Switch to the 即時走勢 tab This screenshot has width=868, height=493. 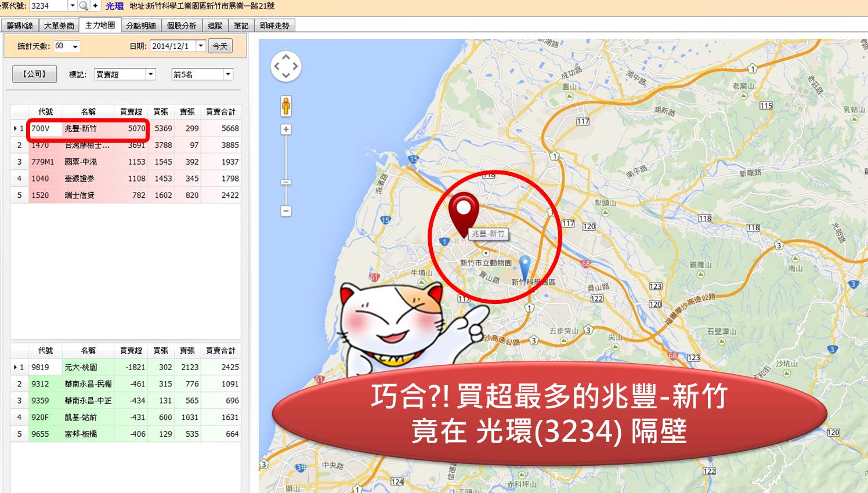[x=274, y=26]
